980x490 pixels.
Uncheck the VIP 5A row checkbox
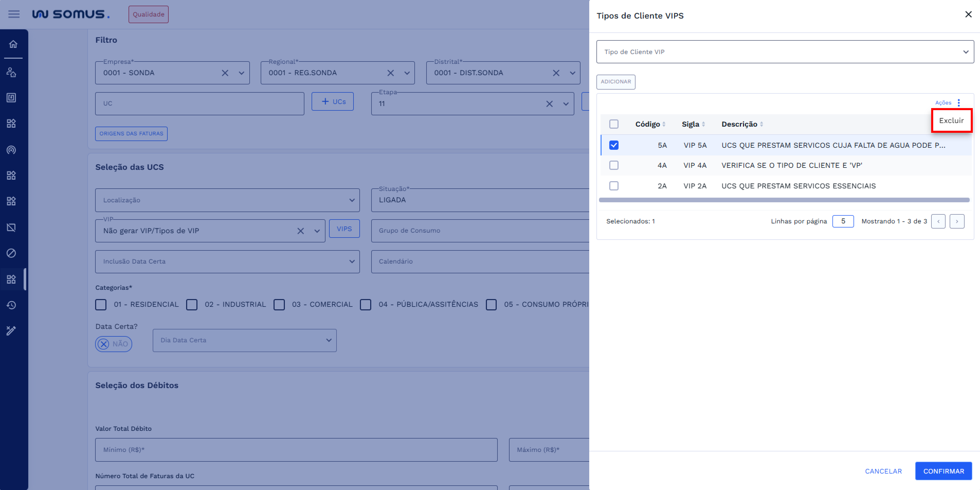point(614,145)
